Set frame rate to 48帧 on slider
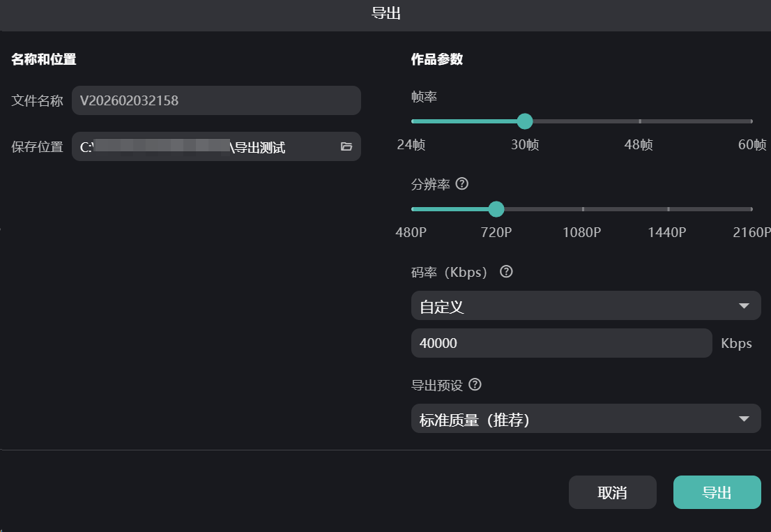This screenshot has width=771, height=532. [x=639, y=121]
